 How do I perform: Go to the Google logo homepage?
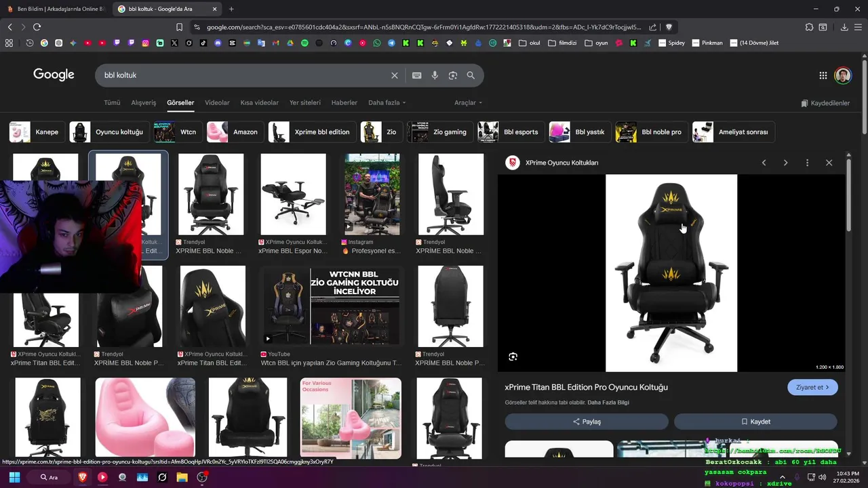click(x=54, y=75)
